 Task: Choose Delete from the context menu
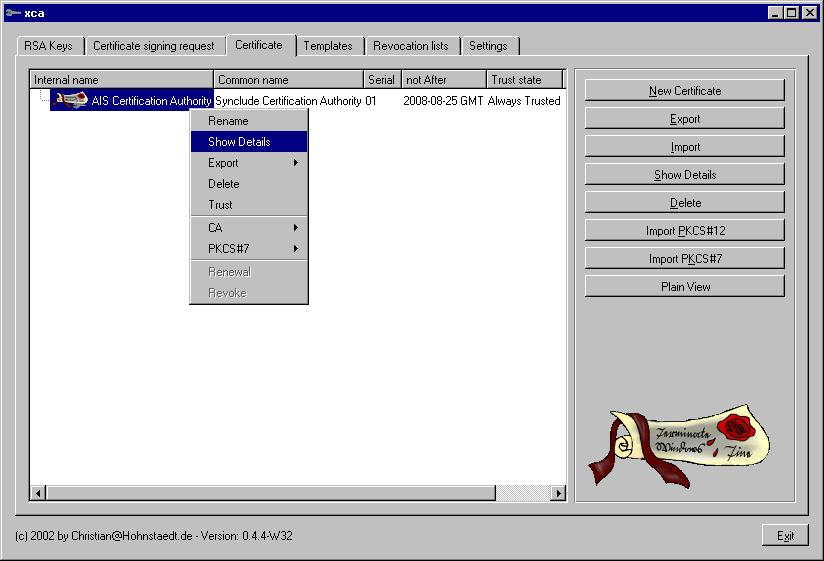224,184
